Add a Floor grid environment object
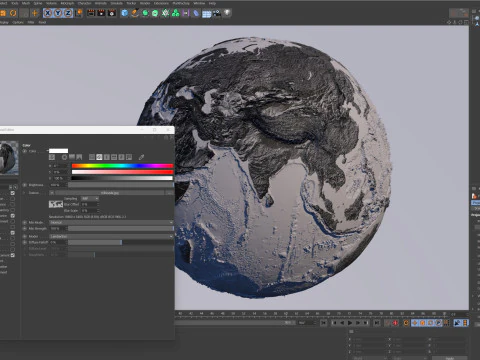The image size is (480, 360). 207,14
